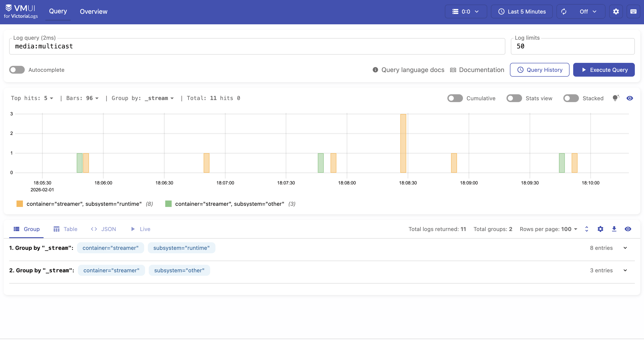
Task: Enable the Stacked chart toggle
Action: coord(571,98)
